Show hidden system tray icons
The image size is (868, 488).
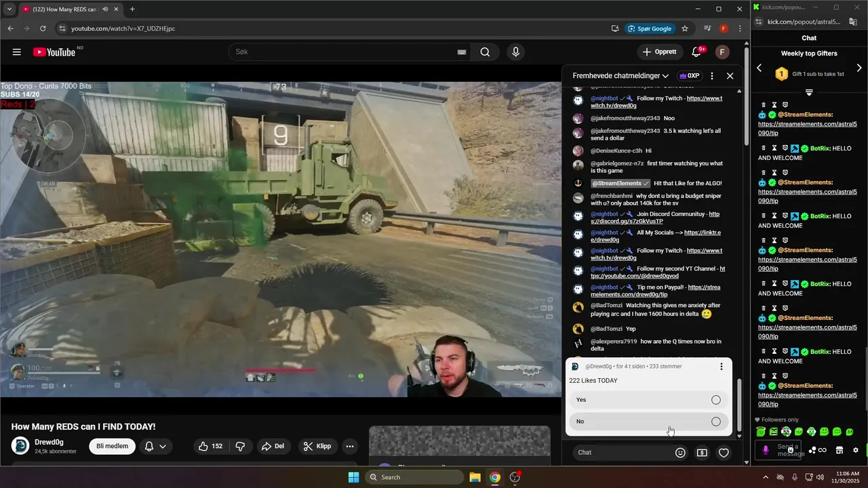pyautogui.click(x=766, y=477)
